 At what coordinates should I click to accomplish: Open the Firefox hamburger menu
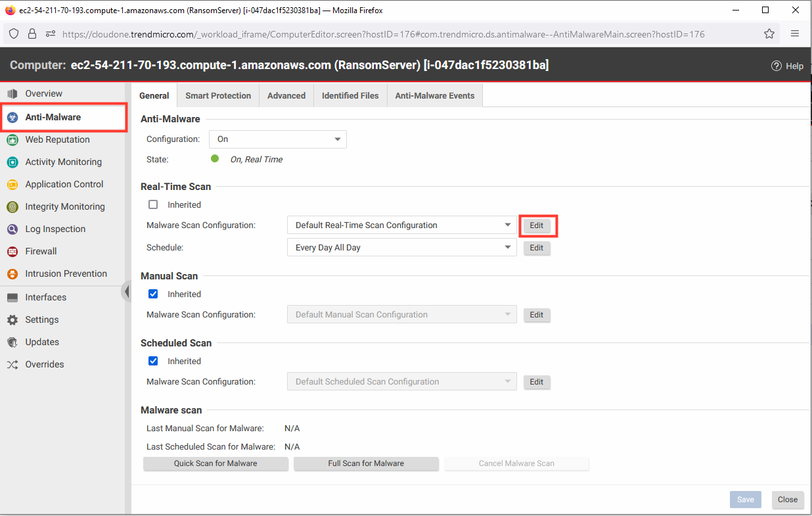tap(795, 34)
